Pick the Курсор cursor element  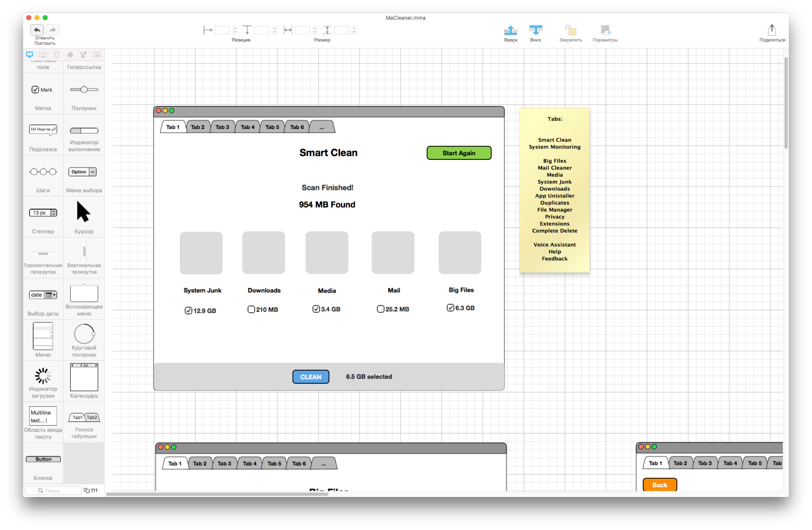click(84, 217)
